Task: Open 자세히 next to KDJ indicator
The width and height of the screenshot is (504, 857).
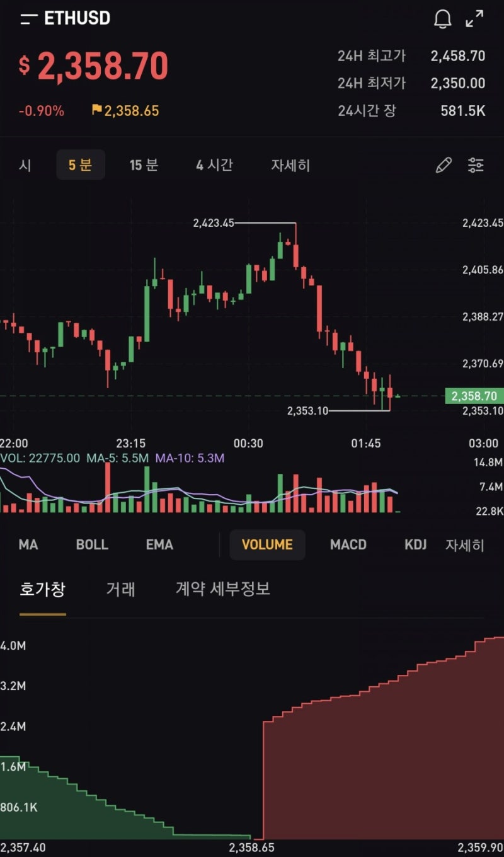Action: point(466,544)
